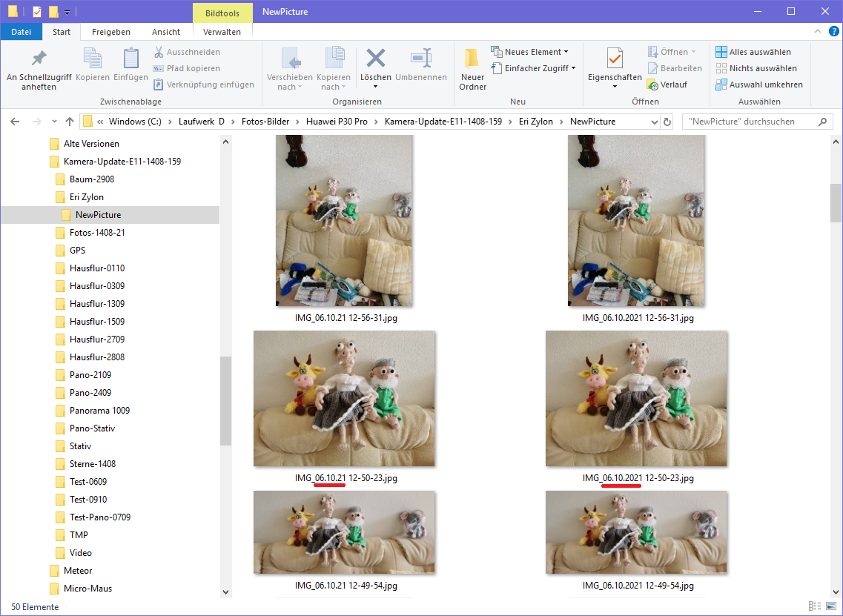Go forward with the right arrow
The width and height of the screenshot is (843, 616).
36,122
